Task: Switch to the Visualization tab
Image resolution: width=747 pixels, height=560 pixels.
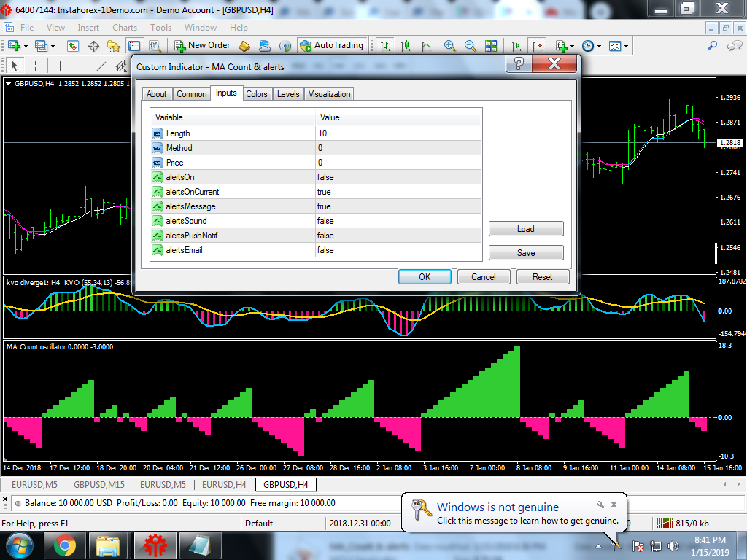Action: [329, 94]
